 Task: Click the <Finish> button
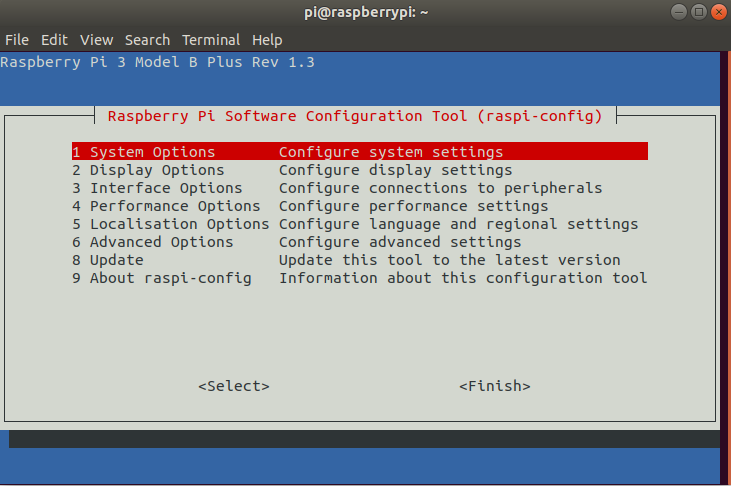tap(495, 386)
